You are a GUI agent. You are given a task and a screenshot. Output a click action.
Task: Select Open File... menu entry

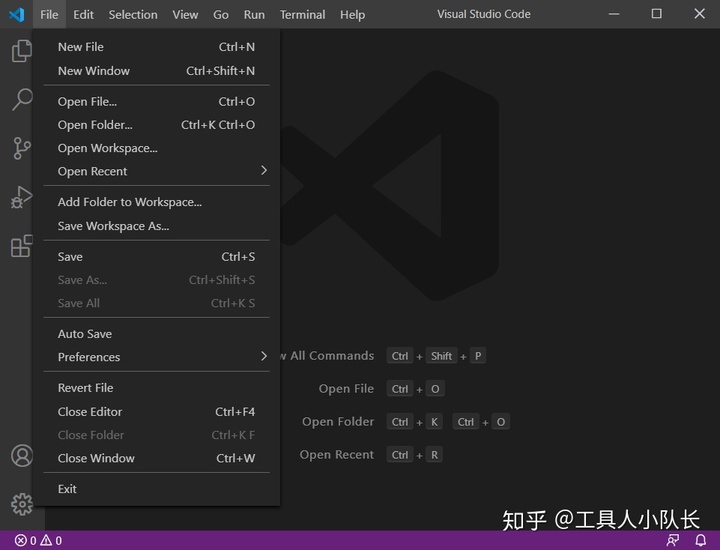pyautogui.click(x=156, y=101)
